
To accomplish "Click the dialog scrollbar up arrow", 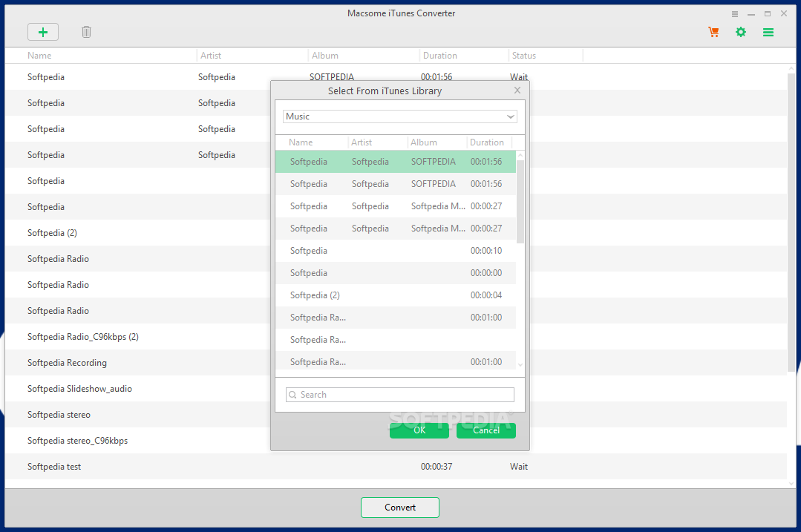I will click(x=520, y=154).
